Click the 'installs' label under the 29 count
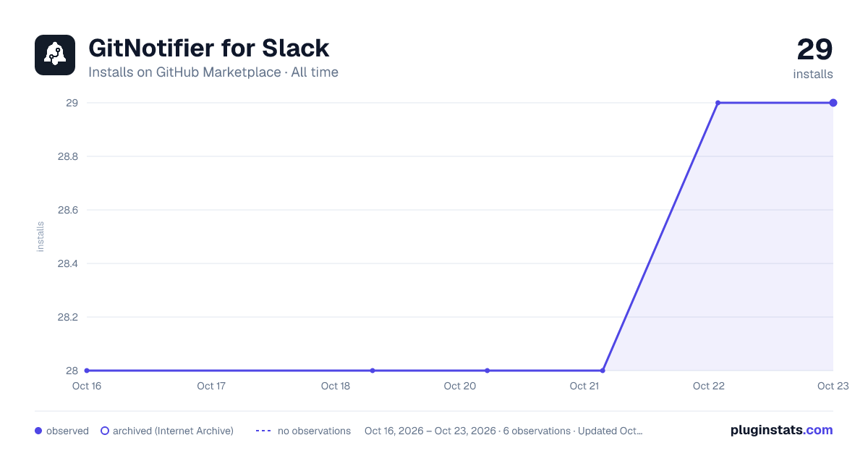 [813, 74]
